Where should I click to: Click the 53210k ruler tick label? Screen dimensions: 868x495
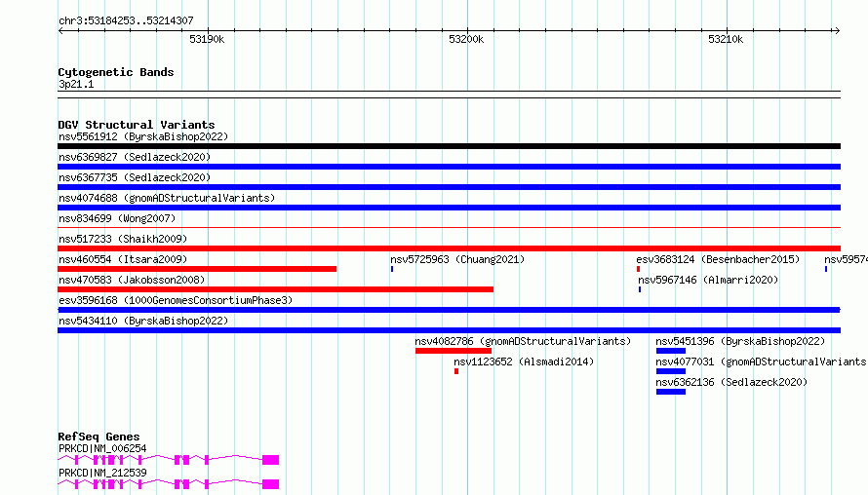point(726,39)
